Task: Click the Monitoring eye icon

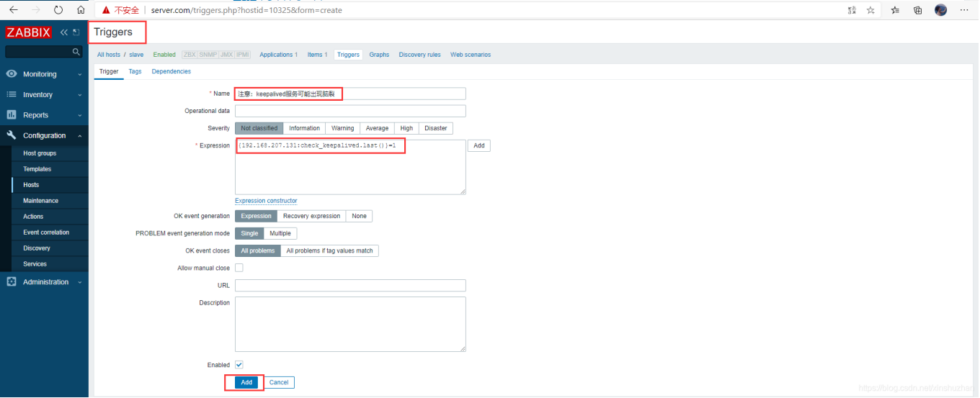Action: [12, 74]
